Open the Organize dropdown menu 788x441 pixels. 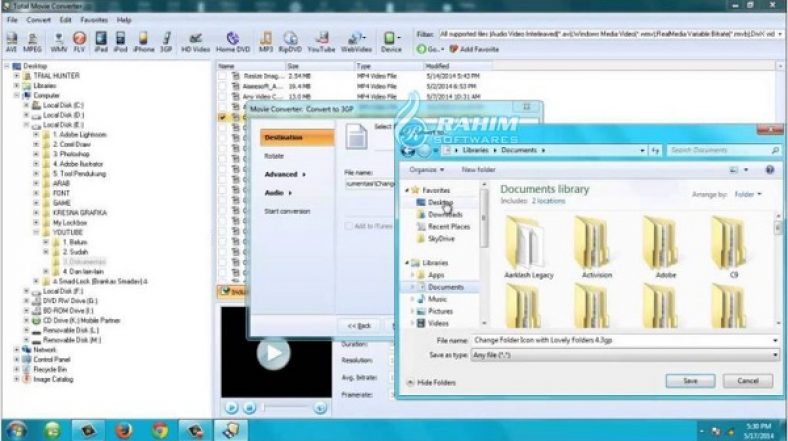[426, 170]
